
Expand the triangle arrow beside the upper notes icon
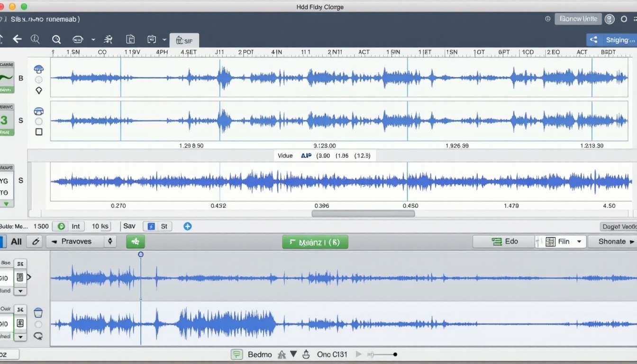[29, 277]
